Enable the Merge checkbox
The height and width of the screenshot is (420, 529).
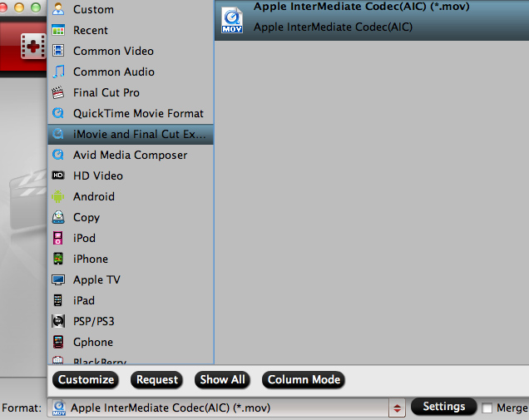(x=487, y=408)
